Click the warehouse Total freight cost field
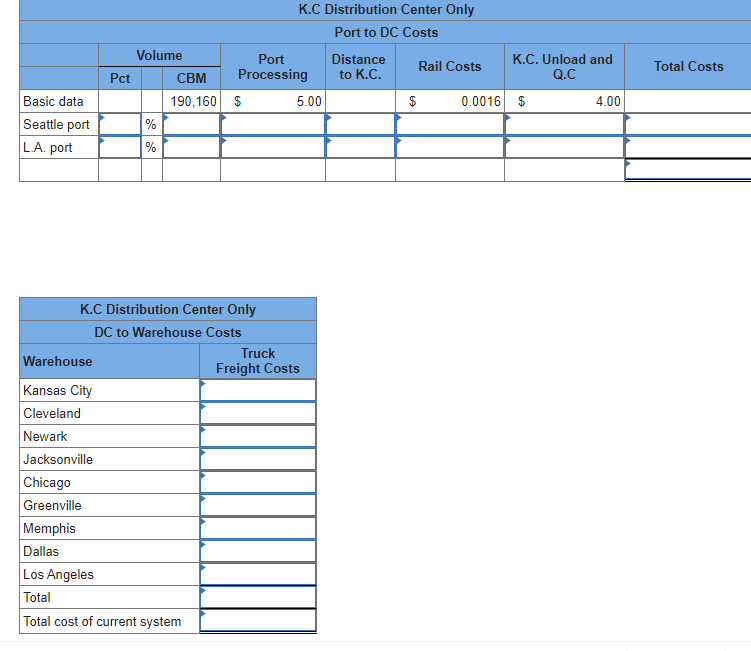Screen dimensions: 751x651 (258, 597)
